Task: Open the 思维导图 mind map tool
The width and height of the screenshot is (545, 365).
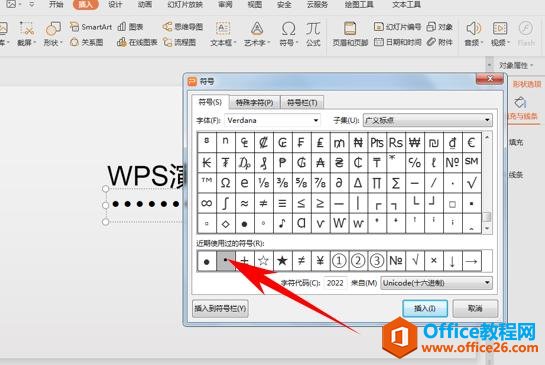Action: point(182,27)
